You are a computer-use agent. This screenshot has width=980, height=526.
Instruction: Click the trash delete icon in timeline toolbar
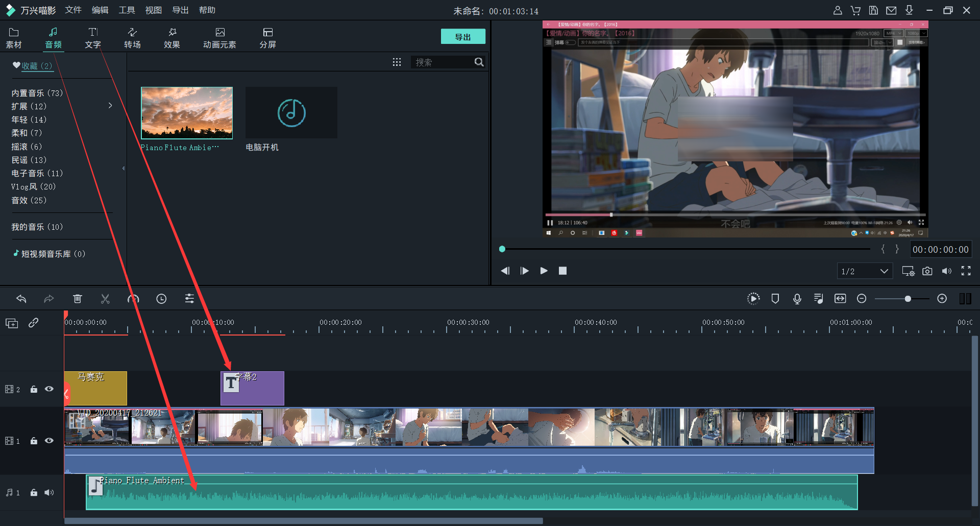pos(77,299)
